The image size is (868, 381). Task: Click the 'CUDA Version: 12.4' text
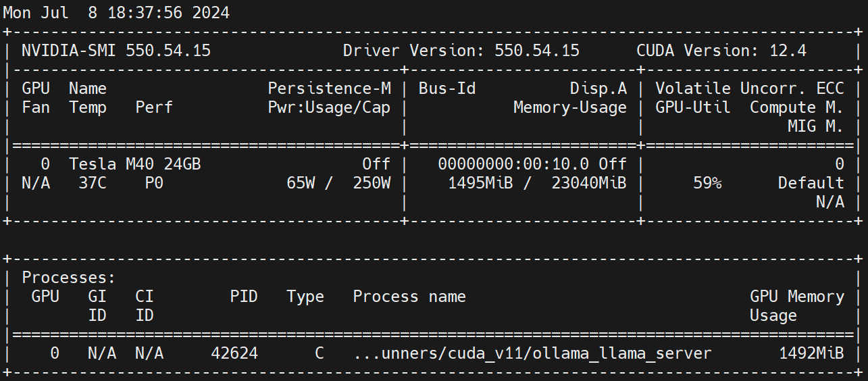point(721,51)
